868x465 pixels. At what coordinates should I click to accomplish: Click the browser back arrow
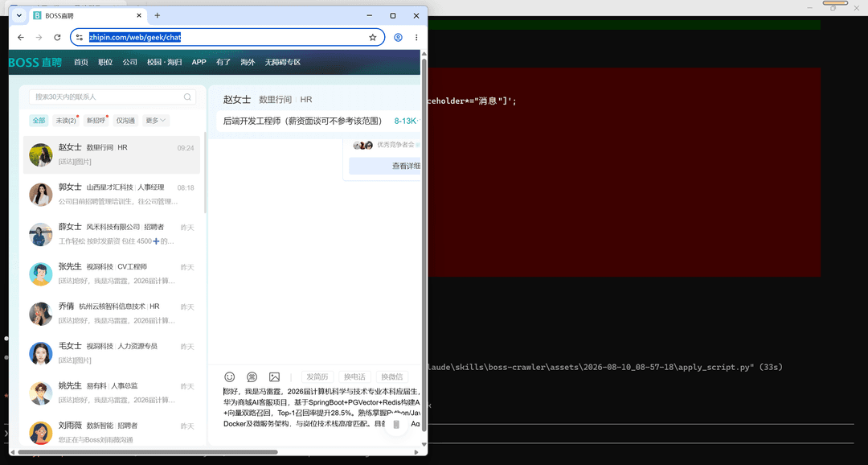click(x=21, y=38)
